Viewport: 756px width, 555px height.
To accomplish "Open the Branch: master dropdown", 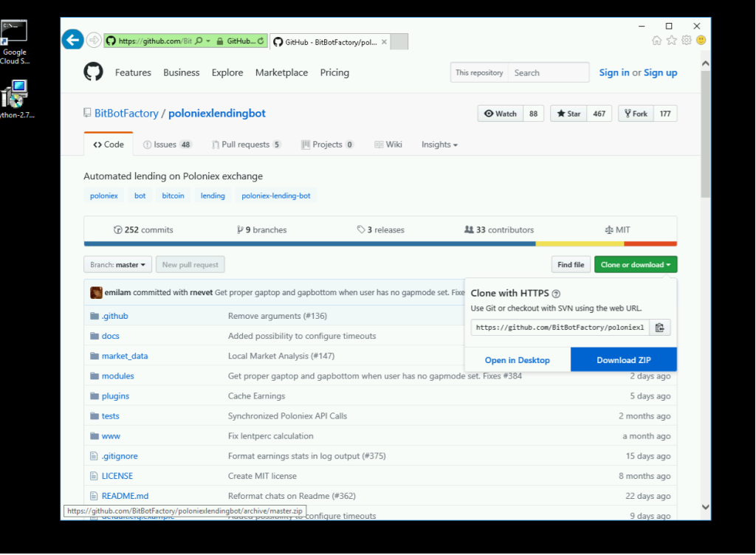I will coord(117,265).
